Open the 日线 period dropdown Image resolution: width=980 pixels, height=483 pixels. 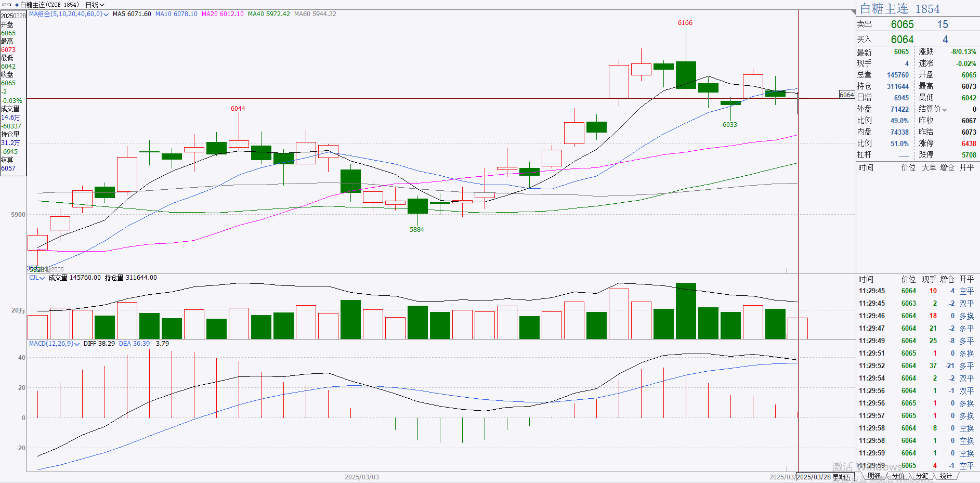(x=95, y=5)
